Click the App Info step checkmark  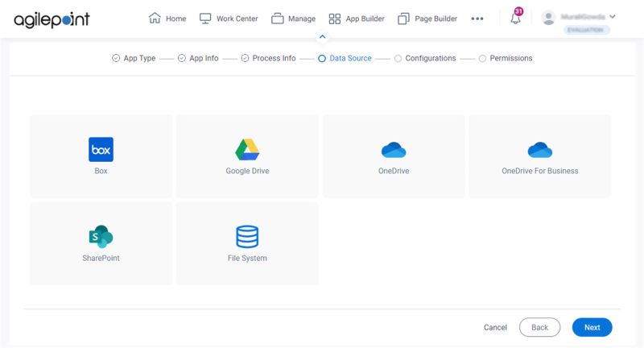[x=182, y=58]
